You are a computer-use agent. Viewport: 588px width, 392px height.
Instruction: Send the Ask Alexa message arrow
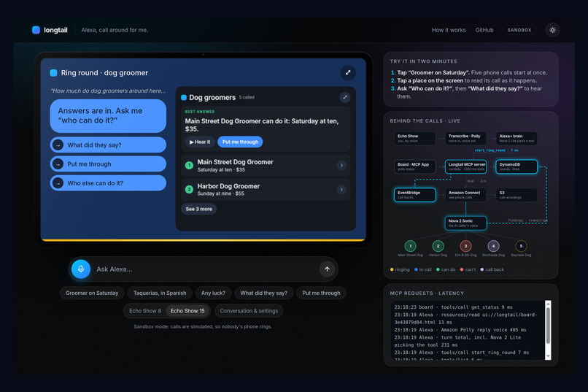pyautogui.click(x=327, y=269)
